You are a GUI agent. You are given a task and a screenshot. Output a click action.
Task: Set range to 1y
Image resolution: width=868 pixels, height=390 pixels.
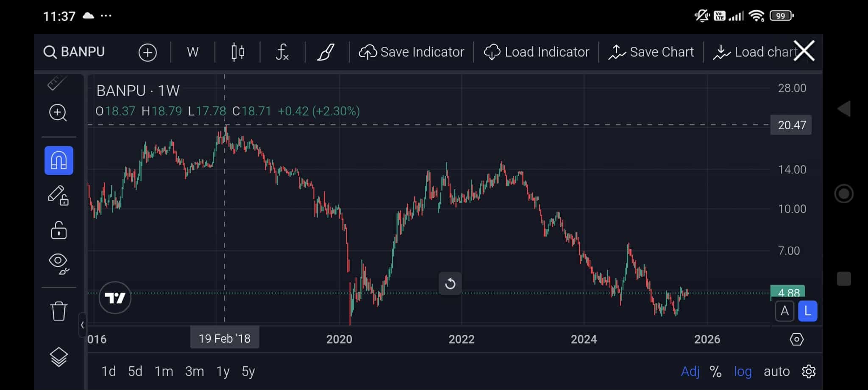pyautogui.click(x=223, y=371)
